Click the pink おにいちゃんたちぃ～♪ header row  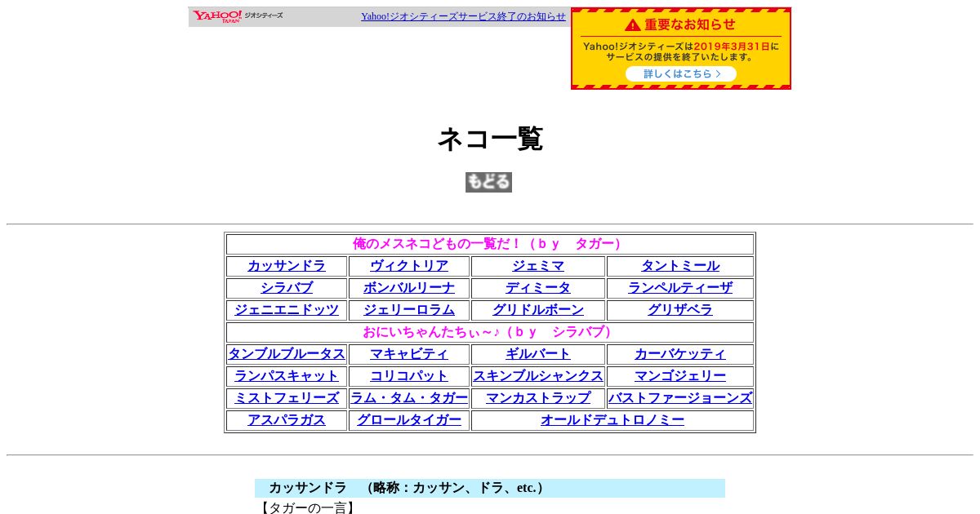[x=490, y=332]
